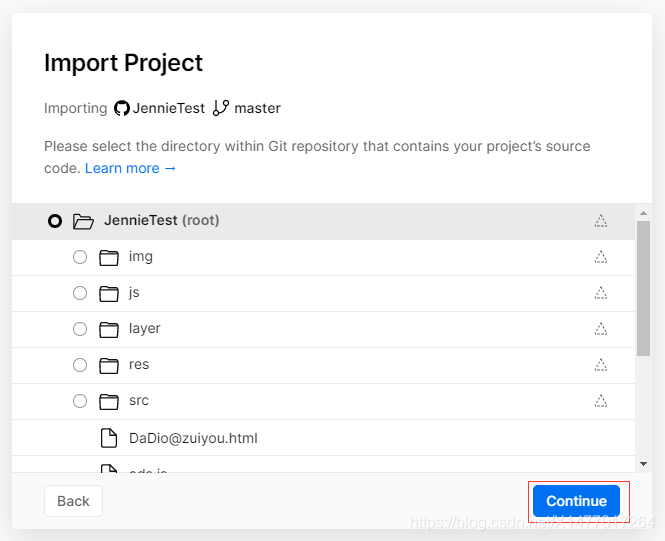Click the 'JennieTest (root)' label
Image resolution: width=665 pixels, height=541 pixels.
(162, 221)
